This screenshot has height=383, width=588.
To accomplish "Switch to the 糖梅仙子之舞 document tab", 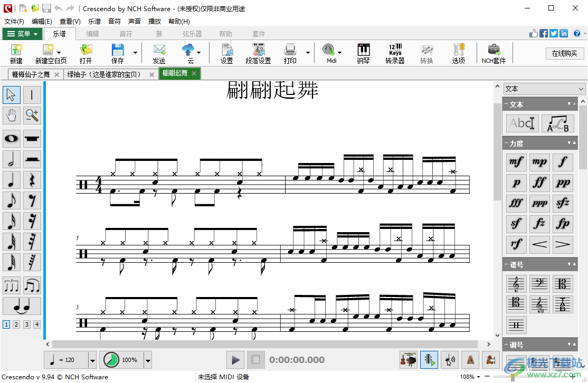I will pyautogui.click(x=32, y=74).
